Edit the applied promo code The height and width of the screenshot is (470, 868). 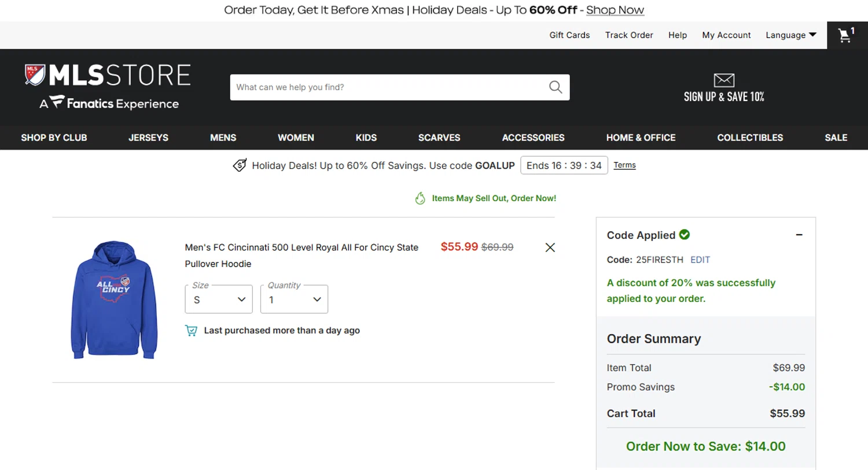[x=700, y=260]
